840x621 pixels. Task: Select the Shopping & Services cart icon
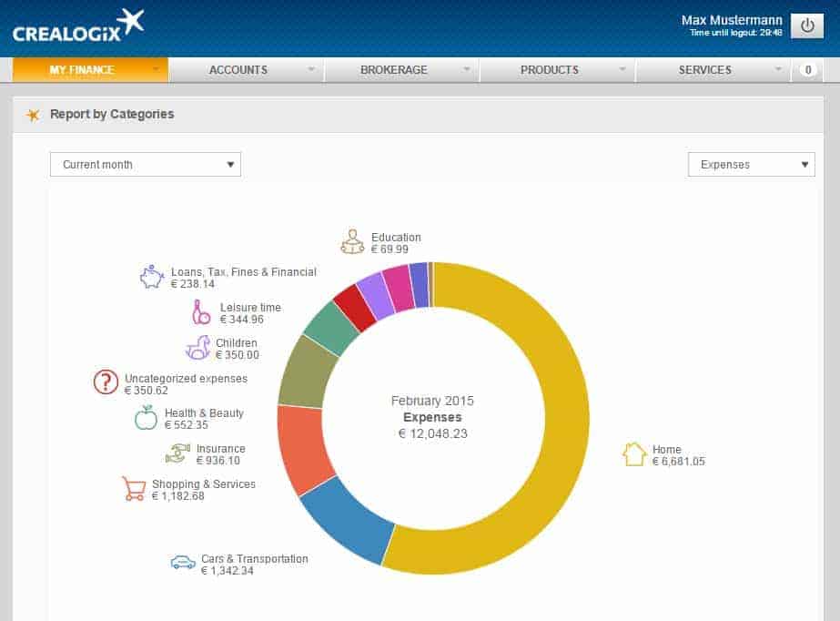click(x=134, y=489)
